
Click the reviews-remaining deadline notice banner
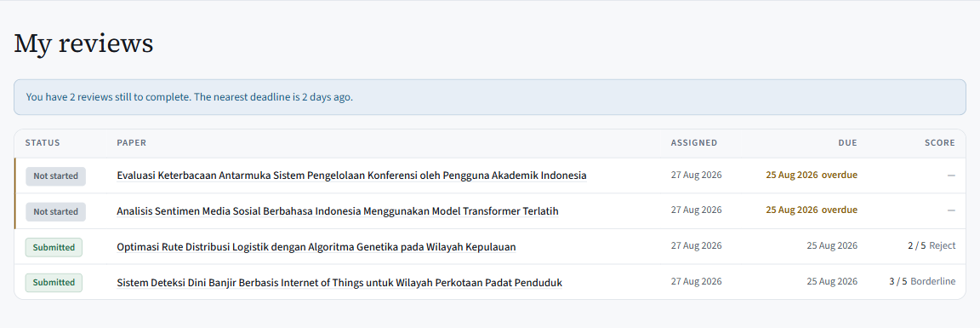(x=490, y=97)
